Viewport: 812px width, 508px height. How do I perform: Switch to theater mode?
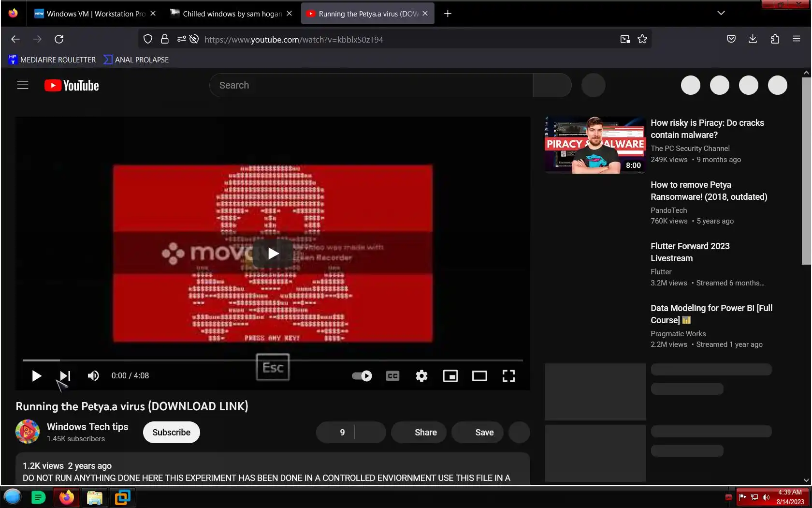479,376
